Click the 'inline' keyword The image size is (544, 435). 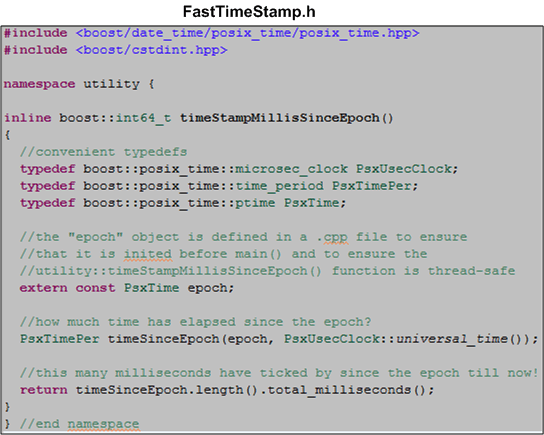[28, 118]
